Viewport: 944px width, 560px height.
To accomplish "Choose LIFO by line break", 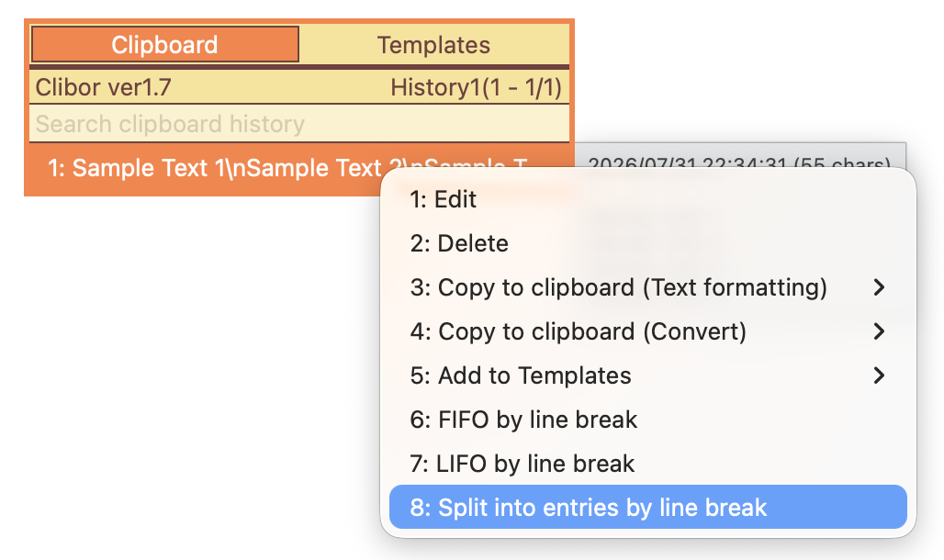I will coord(647,463).
